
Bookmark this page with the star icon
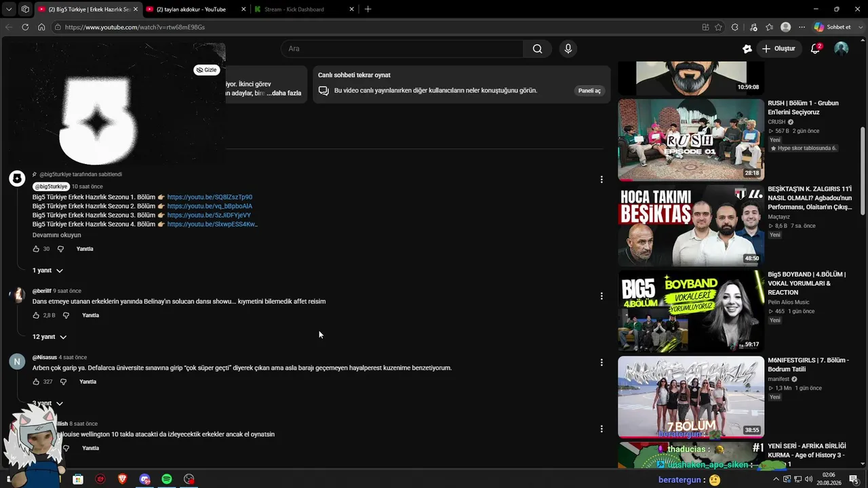coord(718,27)
